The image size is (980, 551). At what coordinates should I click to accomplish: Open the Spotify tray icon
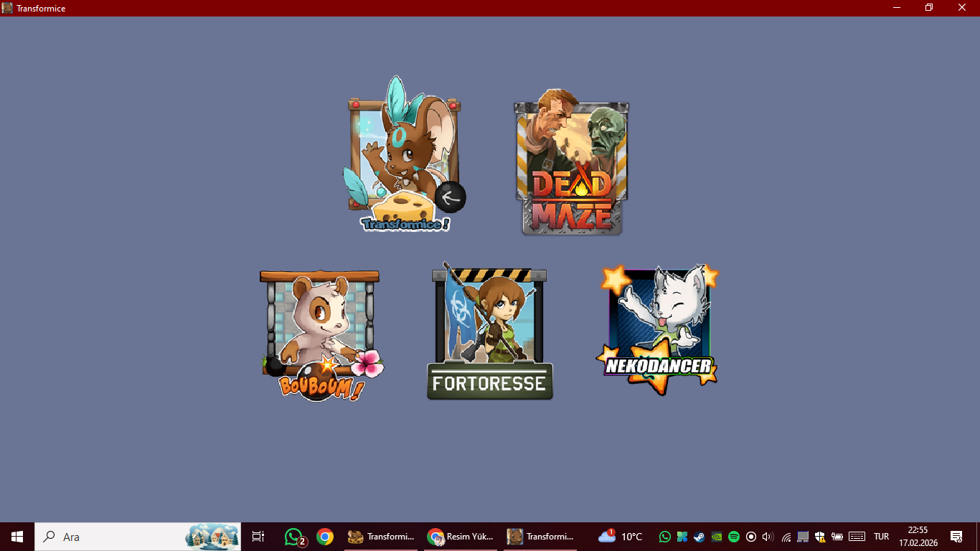[734, 537]
